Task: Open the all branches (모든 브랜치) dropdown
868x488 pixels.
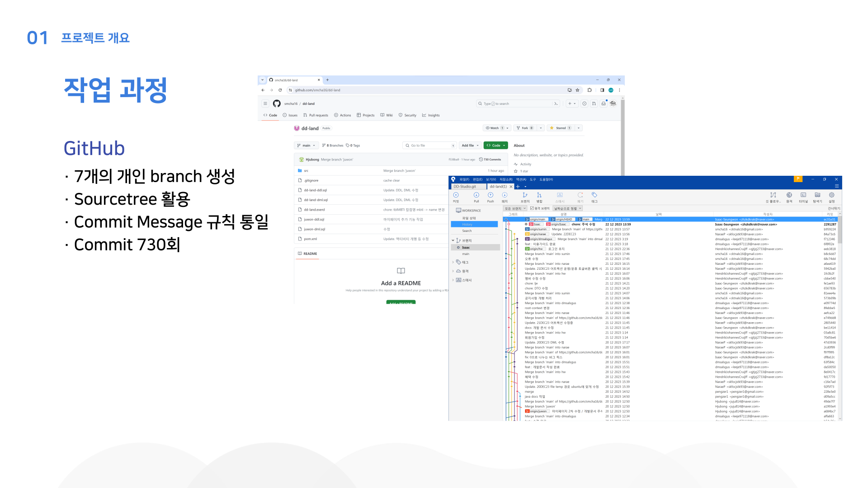Action: (x=515, y=208)
